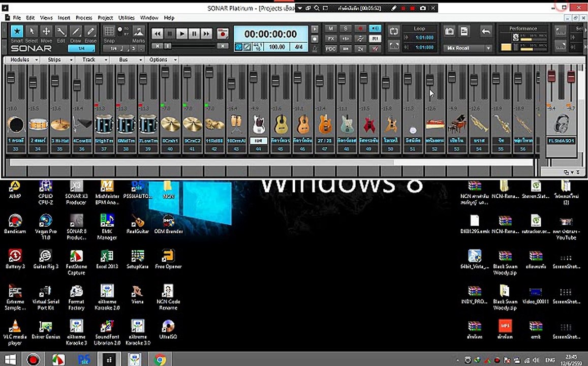Open the VLC media player desktop shortcut

[x=15, y=332]
